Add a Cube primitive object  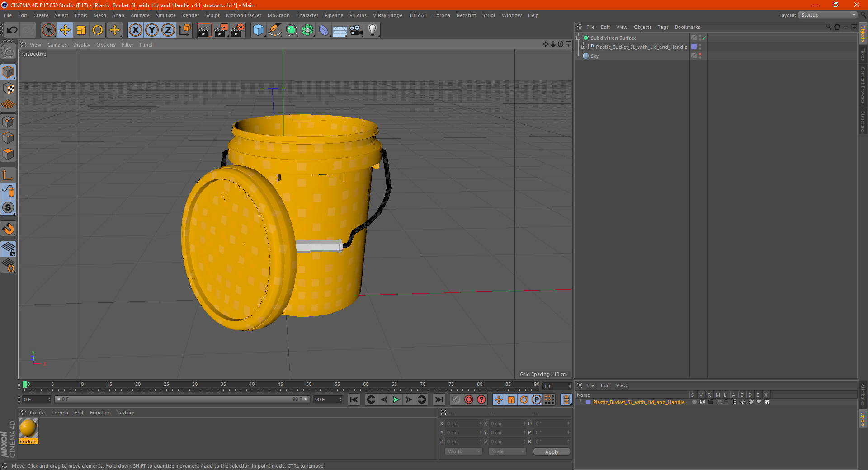258,30
